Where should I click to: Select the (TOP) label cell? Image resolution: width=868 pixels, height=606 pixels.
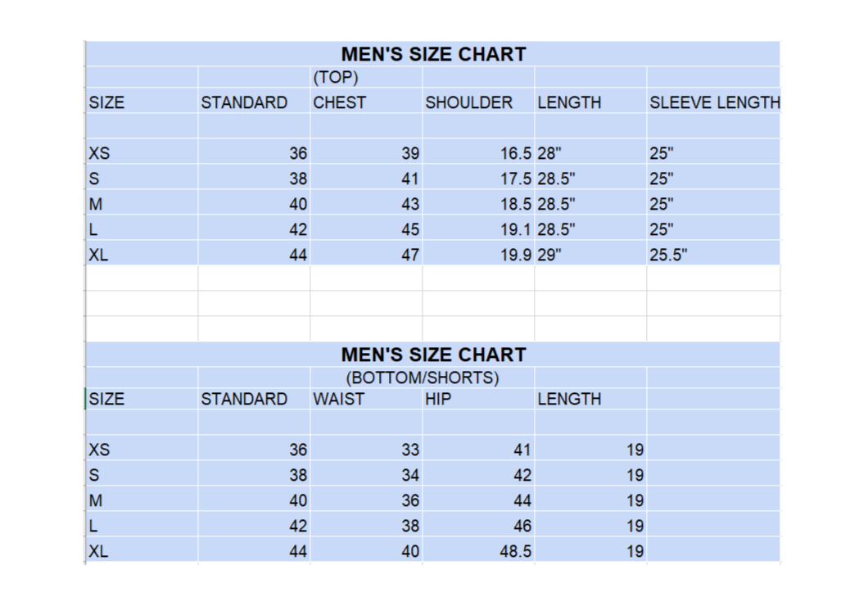pos(337,78)
